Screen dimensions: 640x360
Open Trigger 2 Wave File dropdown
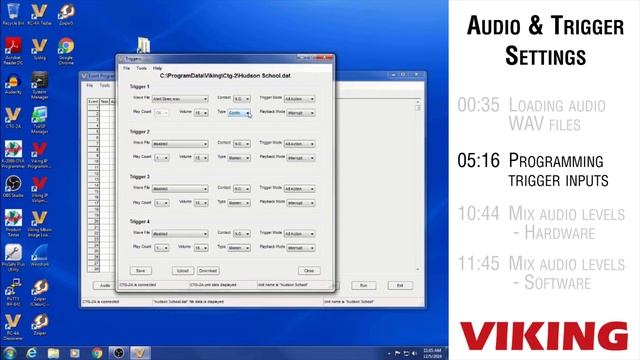point(180,144)
